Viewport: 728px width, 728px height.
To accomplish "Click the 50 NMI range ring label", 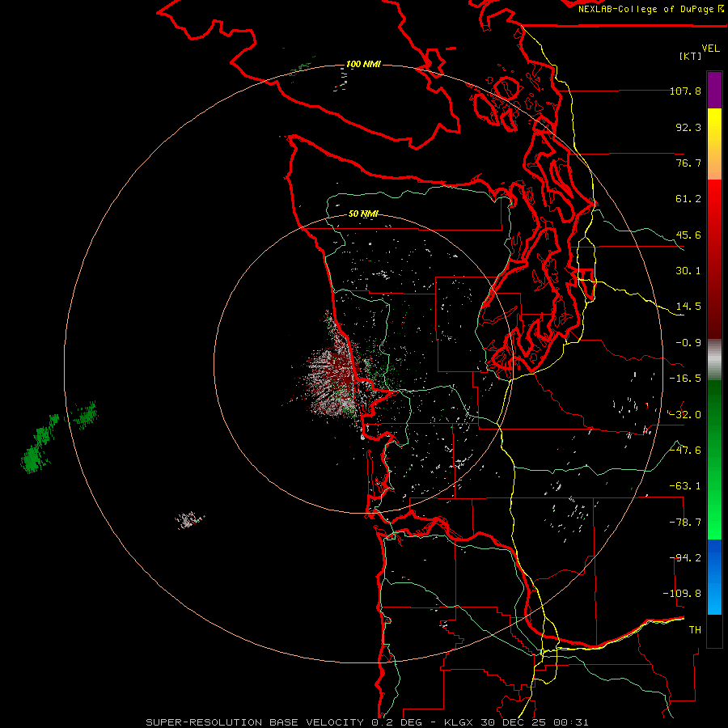I will coord(363,214).
